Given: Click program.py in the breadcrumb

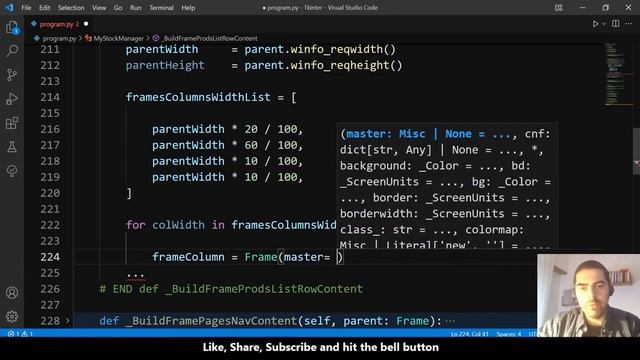Looking at the screenshot, I should (x=60, y=38).
